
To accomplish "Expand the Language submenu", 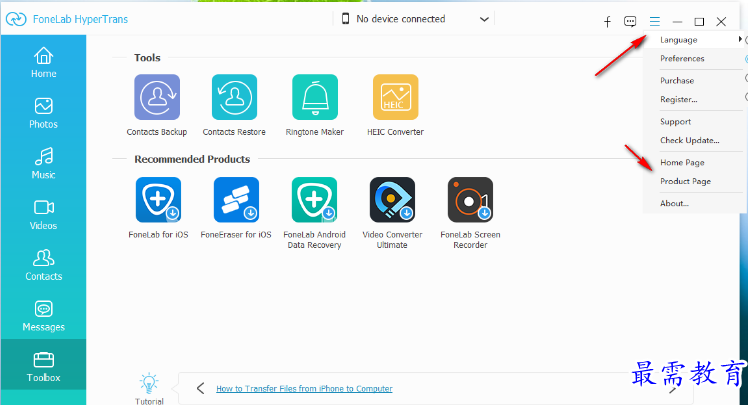I will [693, 40].
